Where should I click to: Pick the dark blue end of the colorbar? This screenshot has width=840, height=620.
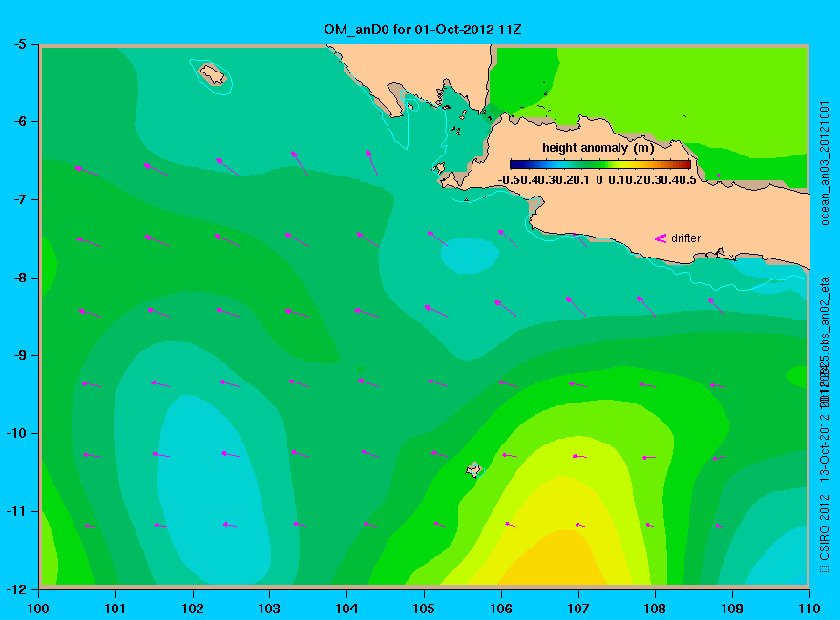click(514, 164)
